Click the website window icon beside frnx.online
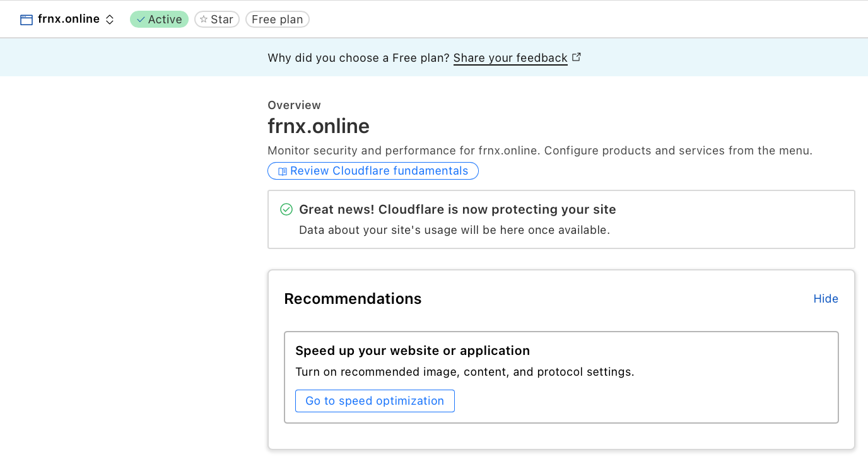The width and height of the screenshot is (868, 464). click(26, 20)
